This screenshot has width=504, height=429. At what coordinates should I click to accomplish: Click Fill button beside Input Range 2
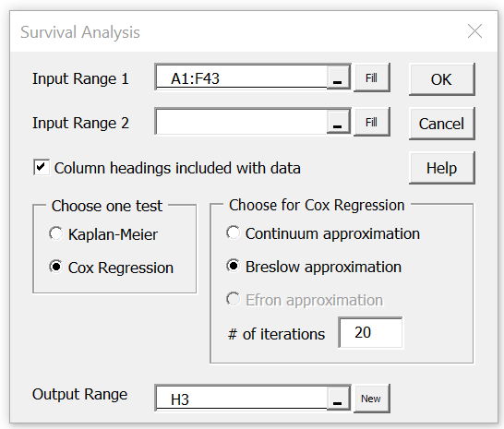[372, 122]
